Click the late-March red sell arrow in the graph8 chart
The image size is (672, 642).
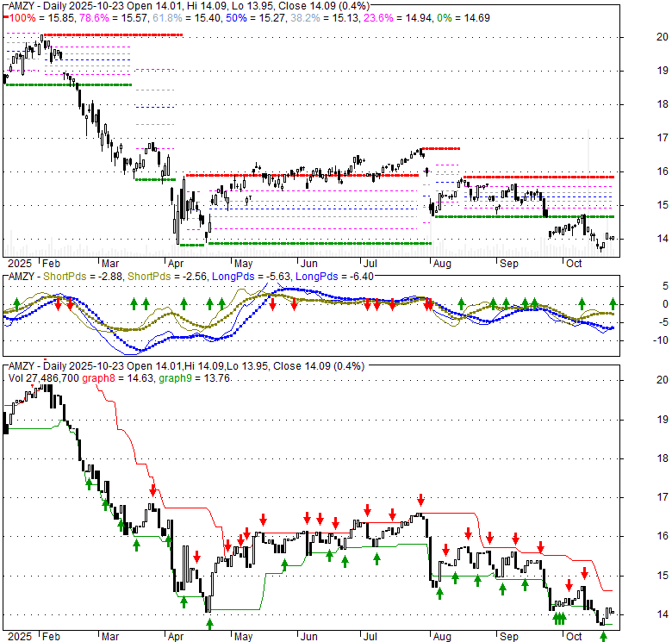pyautogui.click(x=153, y=489)
